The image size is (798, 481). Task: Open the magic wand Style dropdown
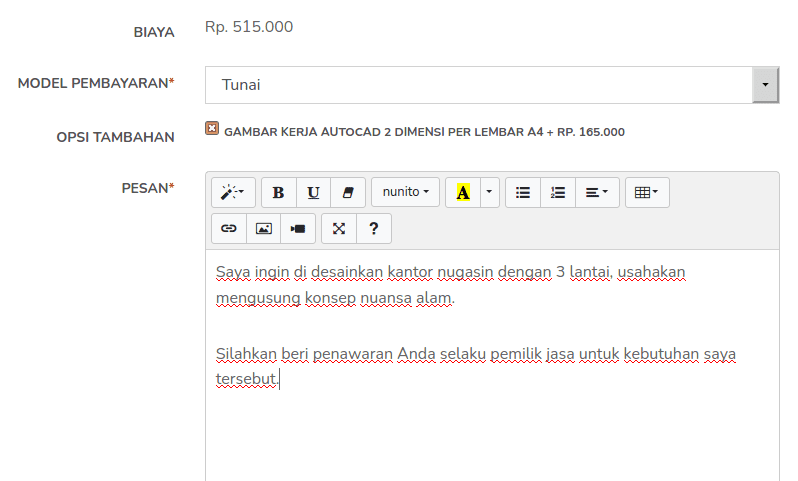(233, 192)
